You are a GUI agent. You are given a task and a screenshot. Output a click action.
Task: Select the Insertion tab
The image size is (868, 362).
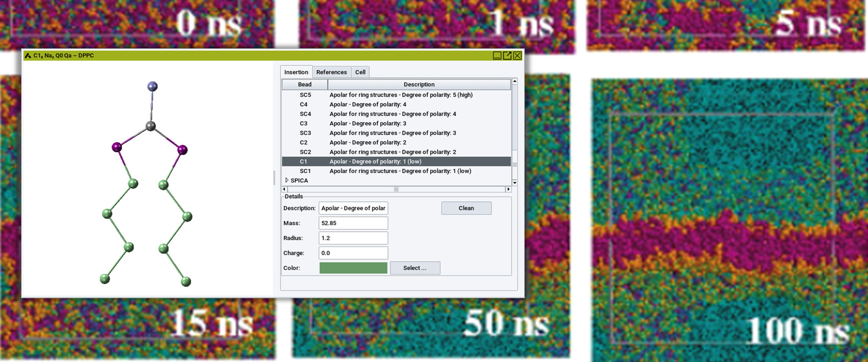coord(296,72)
